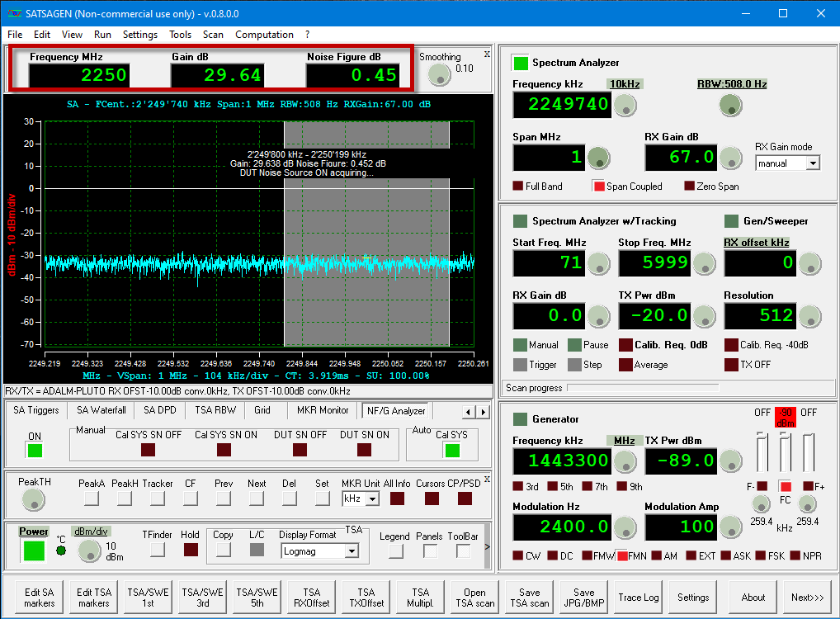Adjust the right OFF vertical slider
This screenshot has width=840, height=619.
(809, 451)
